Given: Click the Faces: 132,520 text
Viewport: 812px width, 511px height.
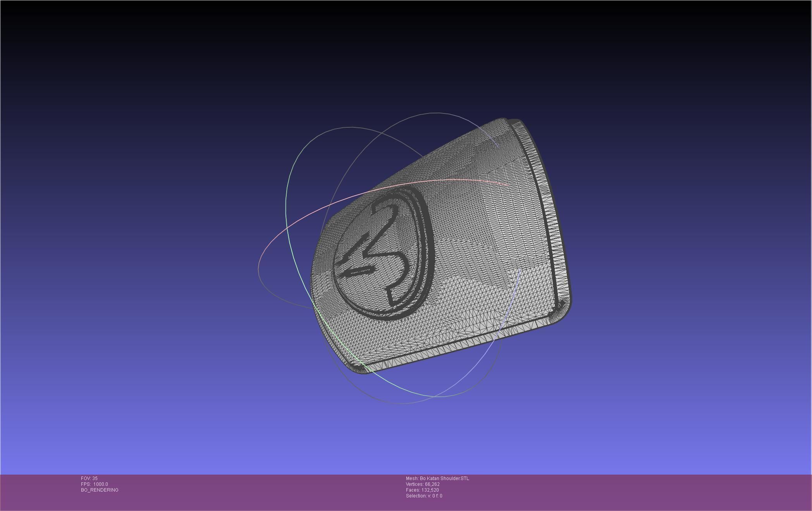Looking at the screenshot, I should [422, 490].
